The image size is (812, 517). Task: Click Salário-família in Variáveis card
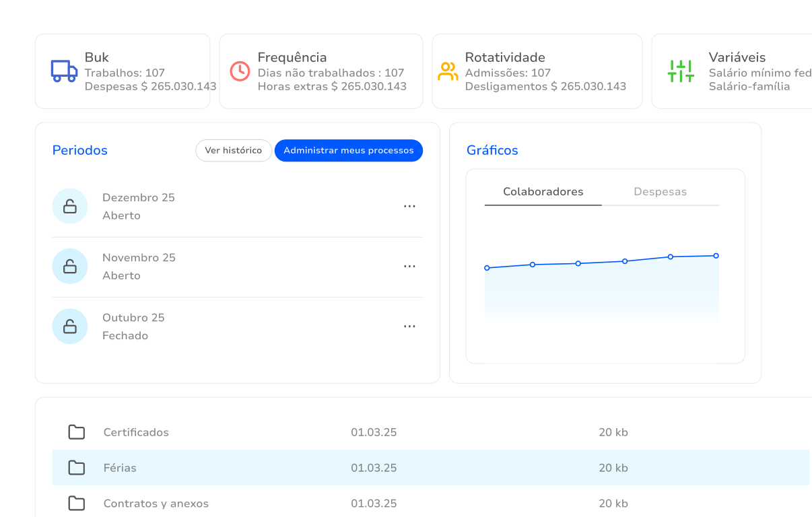pos(749,86)
